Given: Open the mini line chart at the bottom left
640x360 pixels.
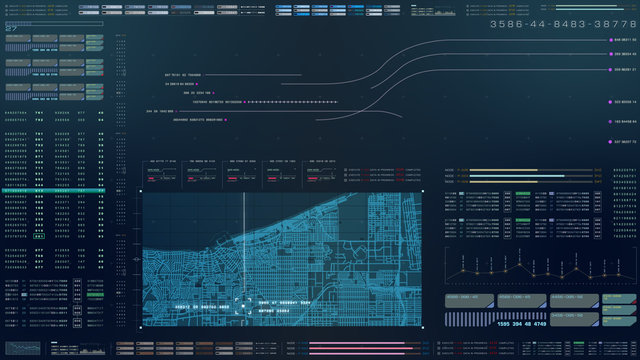Looking at the screenshot, I should (x=23, y=349).
